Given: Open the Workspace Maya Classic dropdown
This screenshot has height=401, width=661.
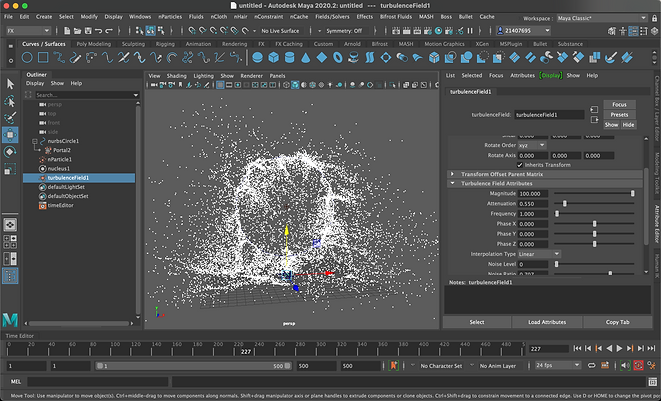Looking at the screenshot, I should (602, 18).
